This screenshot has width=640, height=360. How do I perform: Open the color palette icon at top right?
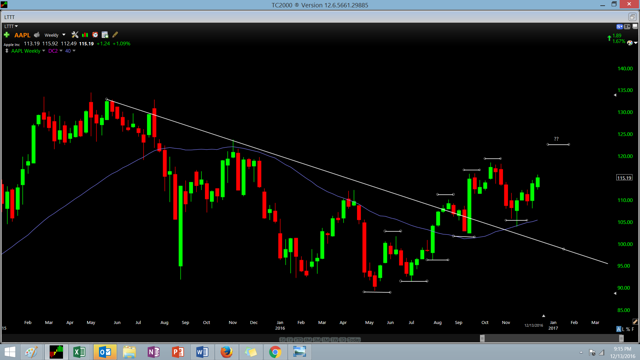click(x=630, y=42)
